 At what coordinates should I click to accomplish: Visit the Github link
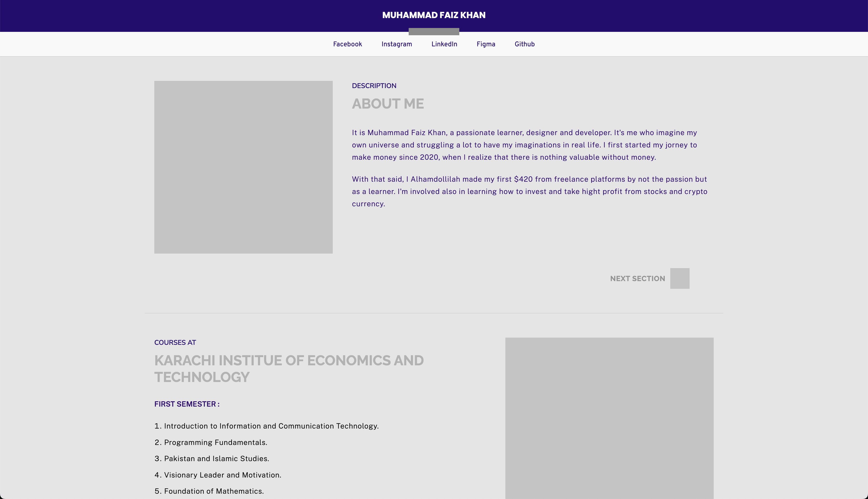pos(524,44)
